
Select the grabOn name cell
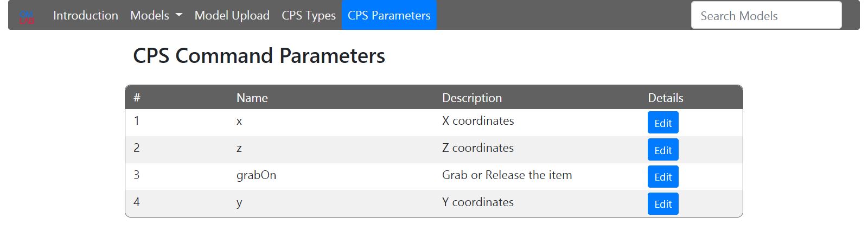point(256,175)
